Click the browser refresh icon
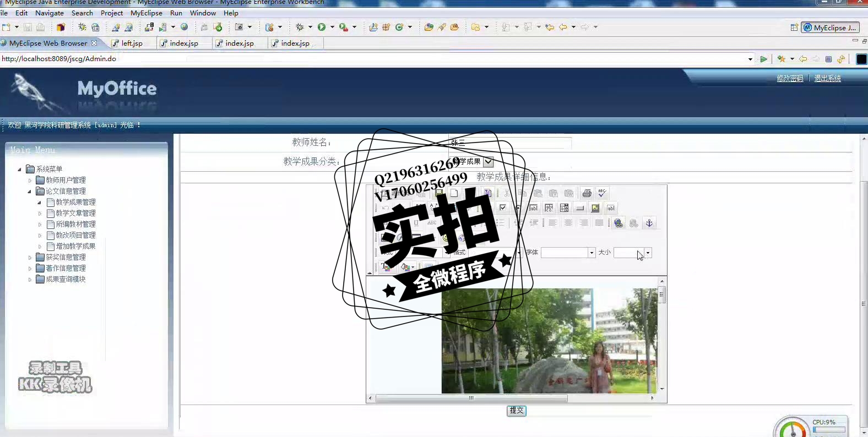Viewport: 868px width, 437px height. tap(841, 59)
